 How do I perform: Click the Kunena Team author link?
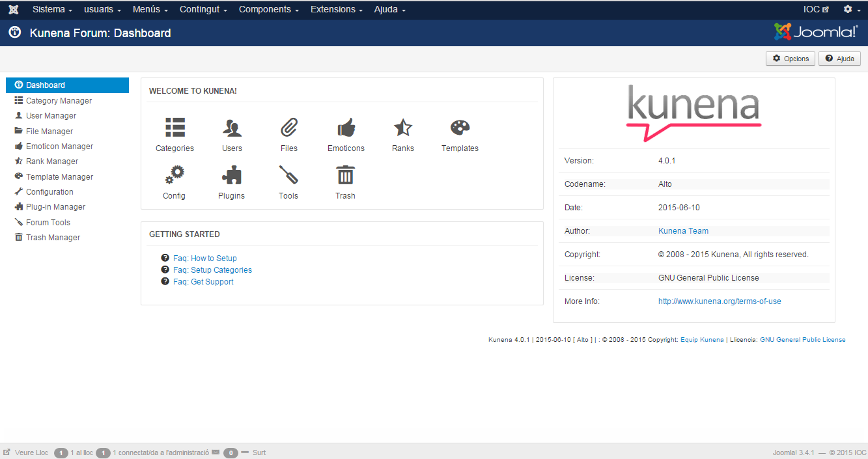tap(683, 231)
